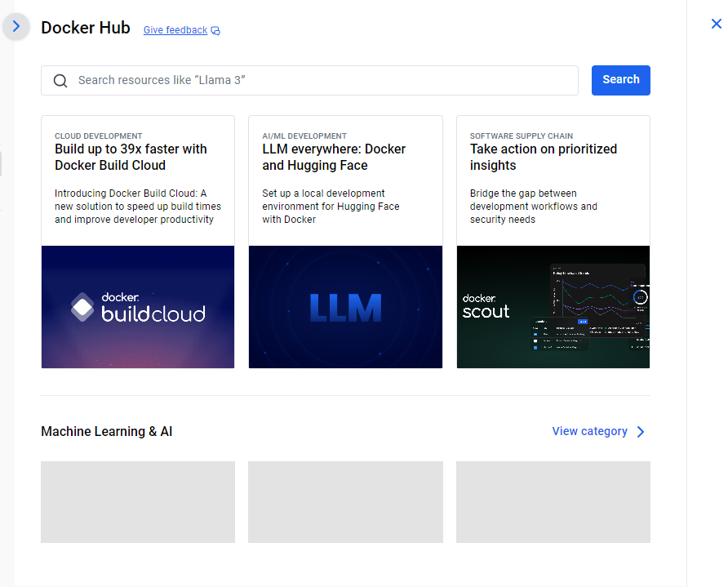Close the Docker Hub panel
Screen dimensions: 728x587
pyautogui.click(x=716, y=24)
